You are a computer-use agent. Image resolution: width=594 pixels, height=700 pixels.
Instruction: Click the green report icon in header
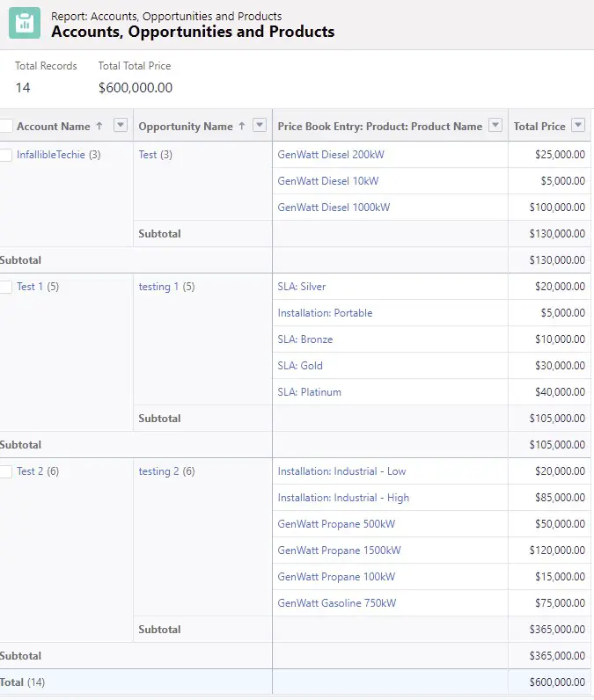click(x=25, y=23)
